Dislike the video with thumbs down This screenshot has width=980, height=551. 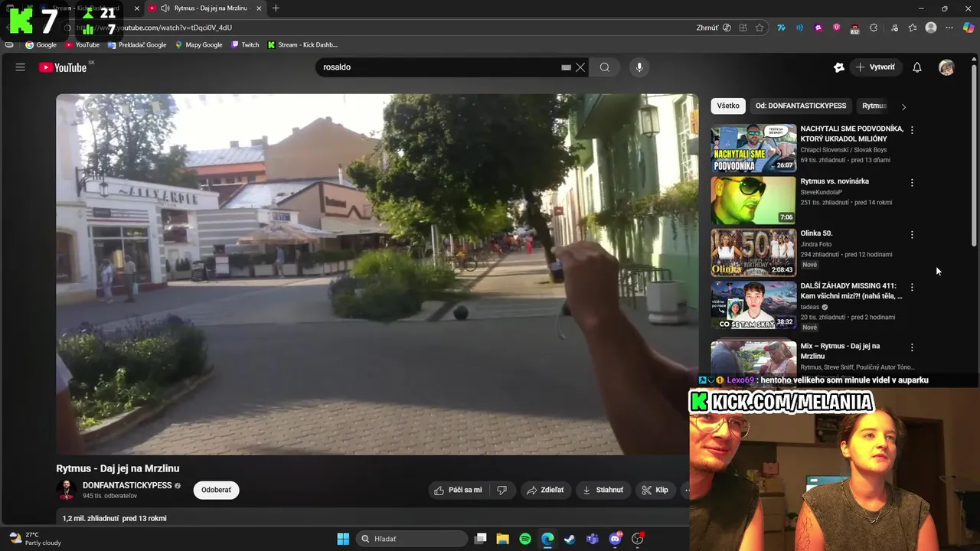coord(502,490)
